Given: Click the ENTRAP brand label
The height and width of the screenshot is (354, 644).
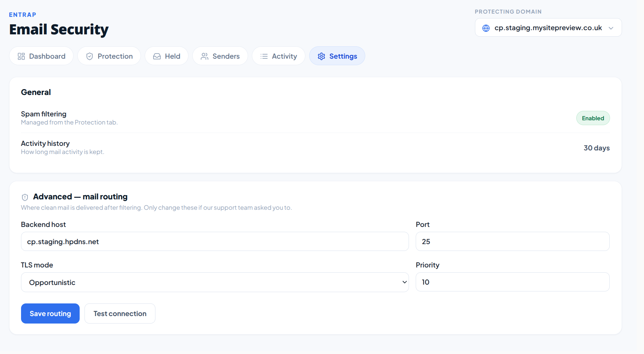Looking at the screenshot, I should pos(23,15).
